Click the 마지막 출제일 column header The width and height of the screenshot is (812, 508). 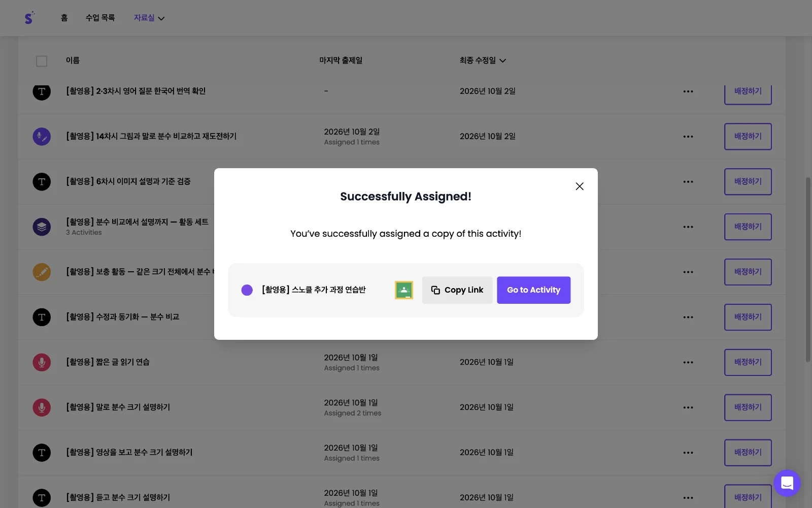[341, 60]
